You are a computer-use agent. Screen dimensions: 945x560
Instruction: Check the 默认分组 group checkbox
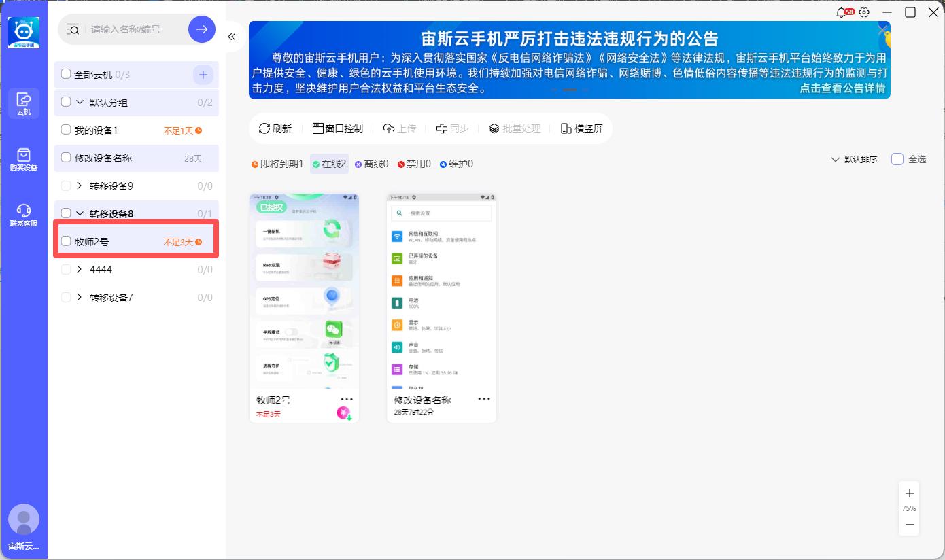coord(66,102)
